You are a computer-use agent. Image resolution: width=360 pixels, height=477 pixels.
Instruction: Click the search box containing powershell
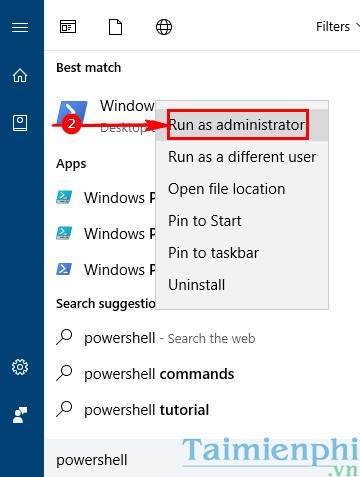[202, 458]
